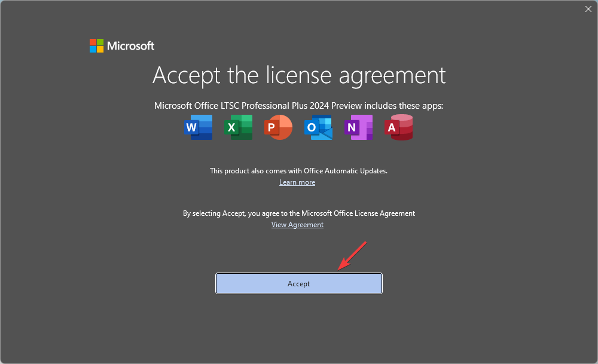Click the 'By selecting Accept' sentence
The image size is (598, 364).
click(299, 213)
